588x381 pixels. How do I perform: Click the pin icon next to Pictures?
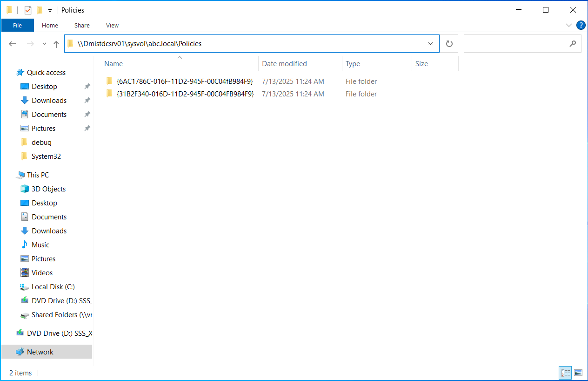tap(87, 129)
